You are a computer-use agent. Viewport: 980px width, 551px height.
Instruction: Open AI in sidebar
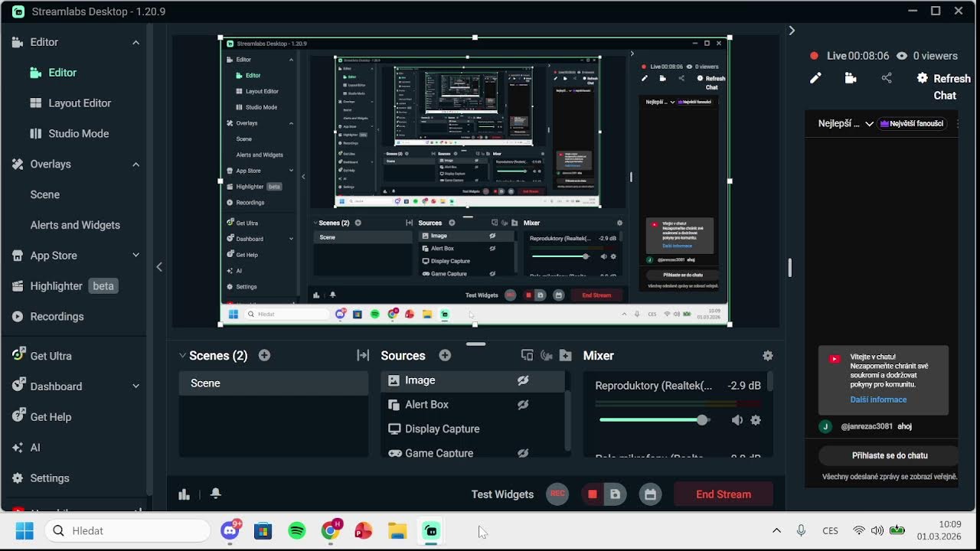pos(25,448)
